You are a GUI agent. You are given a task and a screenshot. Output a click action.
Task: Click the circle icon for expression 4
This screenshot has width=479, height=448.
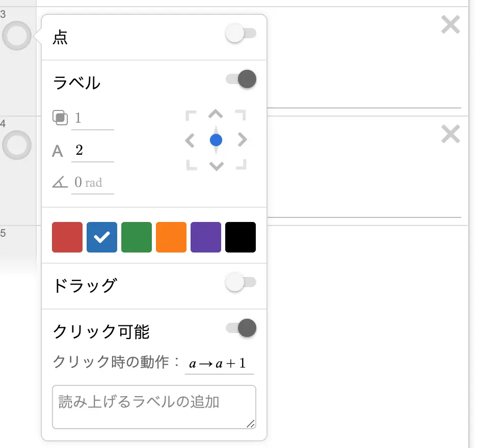[17, 145]
